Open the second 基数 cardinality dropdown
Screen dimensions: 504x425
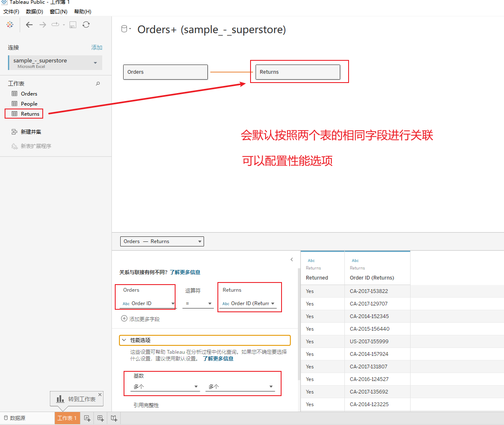240,386
